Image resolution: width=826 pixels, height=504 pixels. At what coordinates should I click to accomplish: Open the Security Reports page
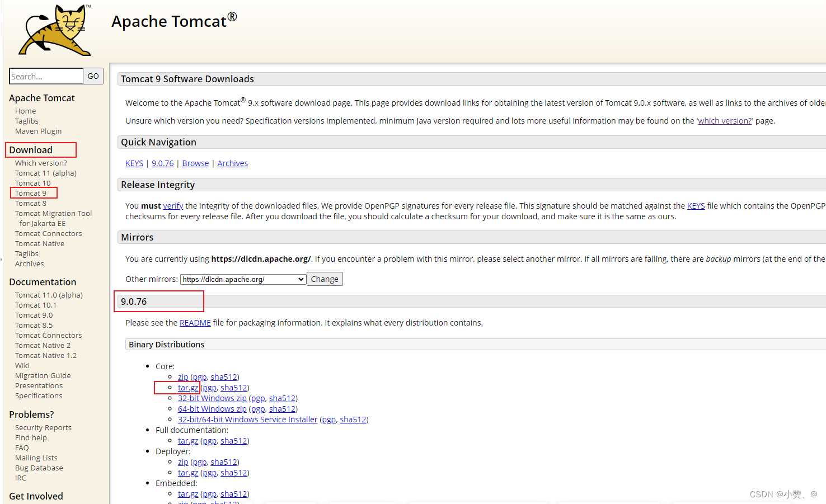click(x=43, y=427)
